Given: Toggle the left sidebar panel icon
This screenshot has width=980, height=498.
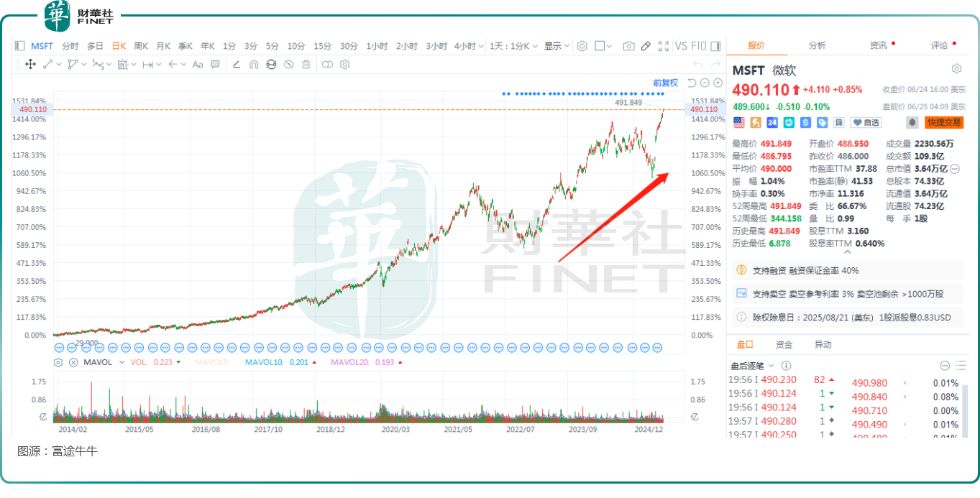Looking at the screenshot, I should (x=19, y=46).
